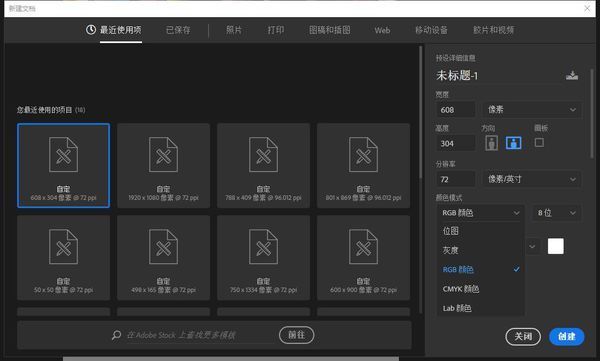This screenshot has height=361, width=600.
Task: Click the white background color swatch
Action: click(x=556, y=246)
